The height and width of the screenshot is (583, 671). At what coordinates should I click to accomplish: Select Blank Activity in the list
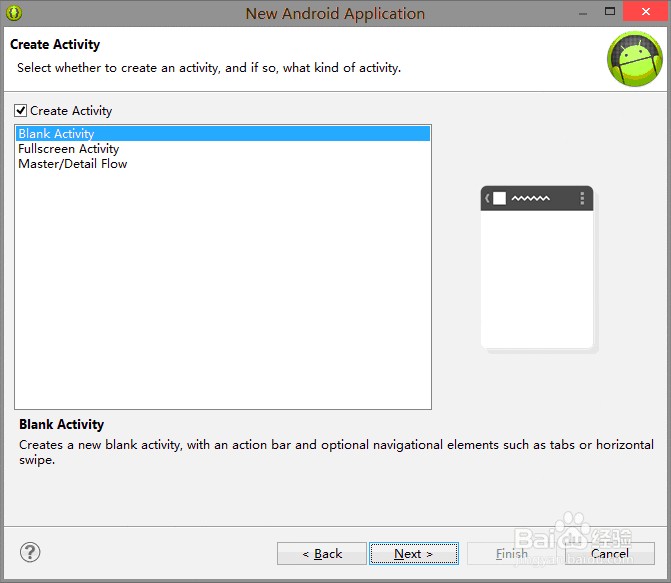[223, 134]
